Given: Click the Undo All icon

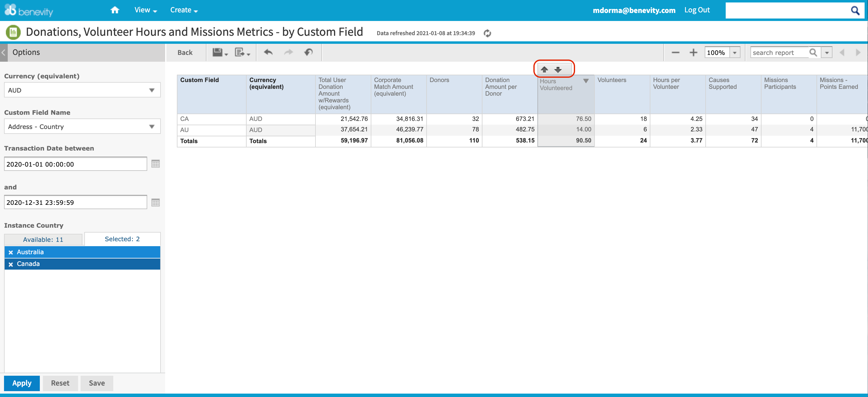Looking at the screenshot, I should [308, 52].
